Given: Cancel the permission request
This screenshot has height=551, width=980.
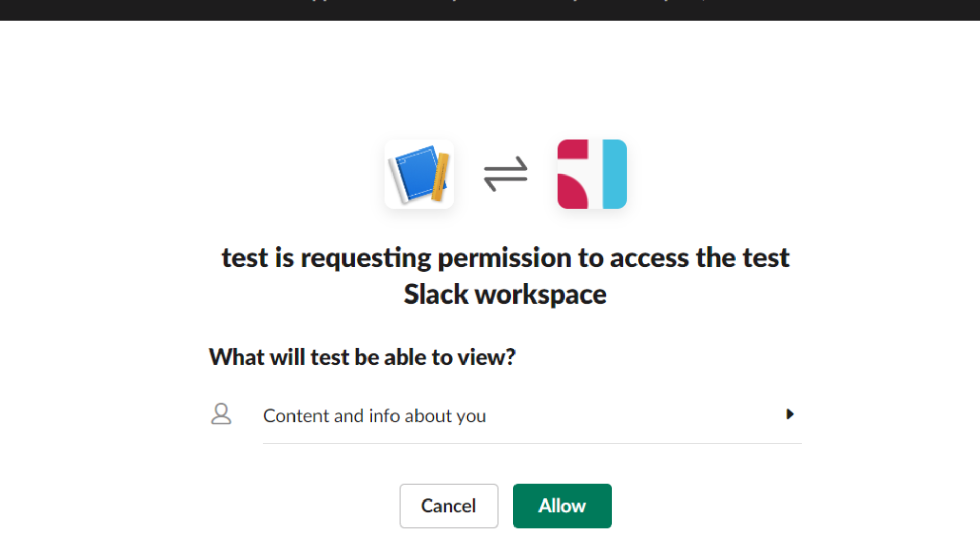Looking at the screenshot, I should 449,506.
